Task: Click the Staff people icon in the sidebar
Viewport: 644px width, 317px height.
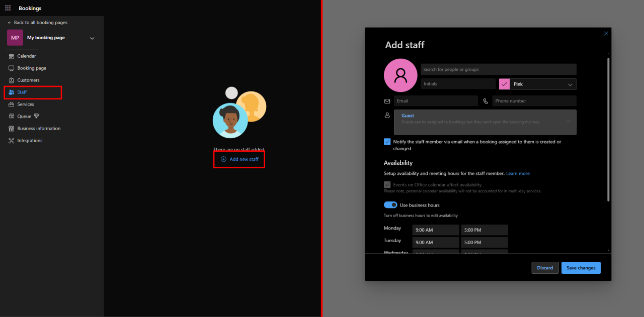Action: tap(12, 92)
